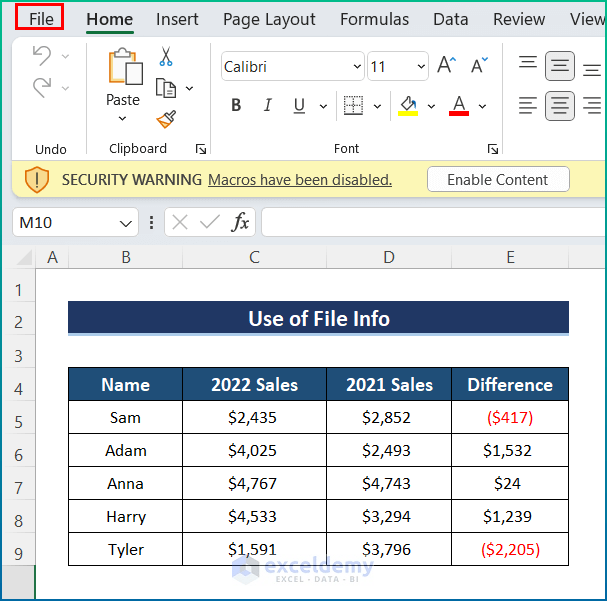The image size is (607, 601).
Task: Open 'Macros have been disabled' link
Action: (300, 180)
